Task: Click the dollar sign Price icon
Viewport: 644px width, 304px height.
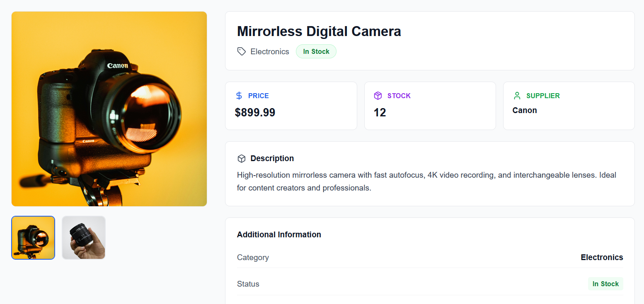Action: pos(239,96)
